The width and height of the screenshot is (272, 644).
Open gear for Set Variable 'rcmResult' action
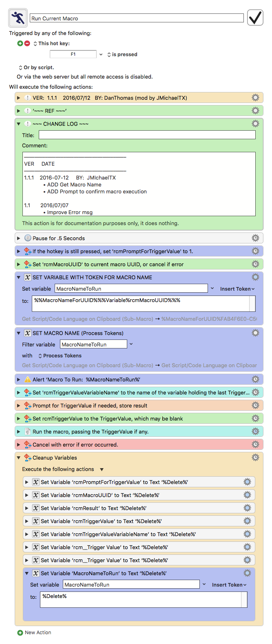coord(247,508)
